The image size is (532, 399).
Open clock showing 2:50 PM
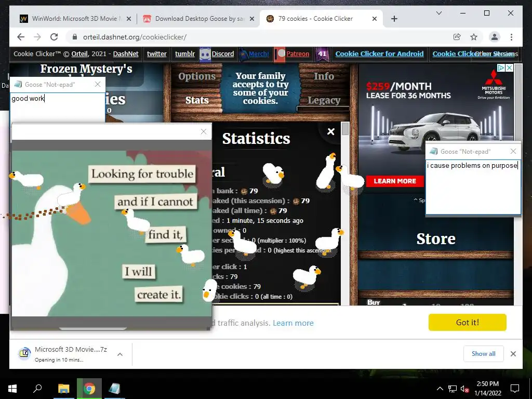pyautogui.click(x=487, y=389)
